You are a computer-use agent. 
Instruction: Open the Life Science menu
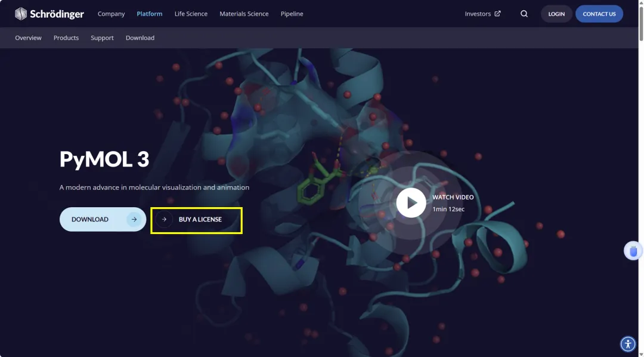point(191,14)
